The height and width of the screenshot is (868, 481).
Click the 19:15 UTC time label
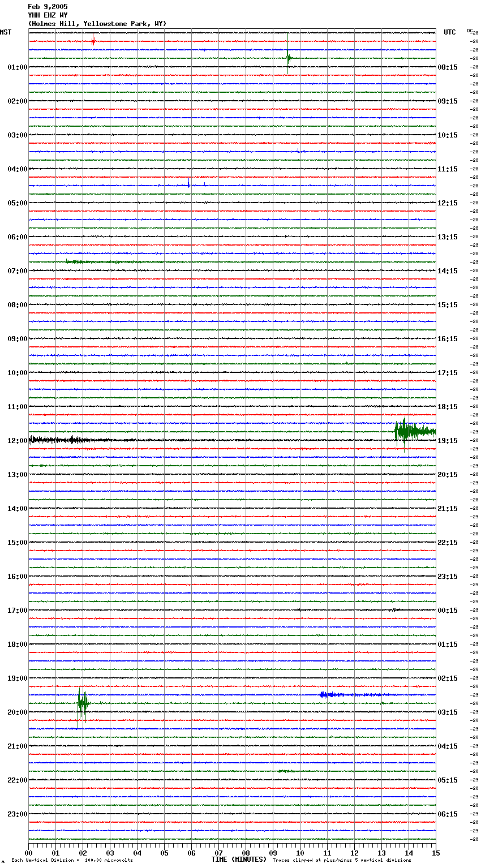(x=448, y=441)
